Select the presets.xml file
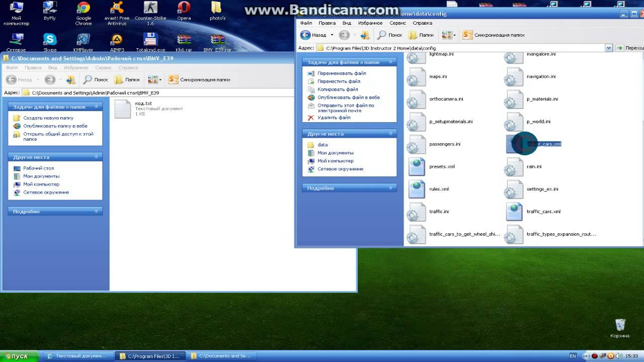Image resolution: width=644 pixels, height=362 pixels. (432, 166)
